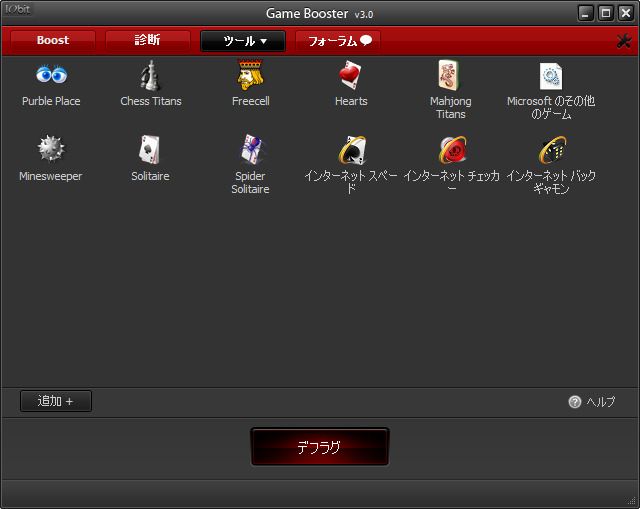The width and height of the screenshot is (640, 509).
Task: Select the Chess Titans game icon
Action: (x=150, y=76)
